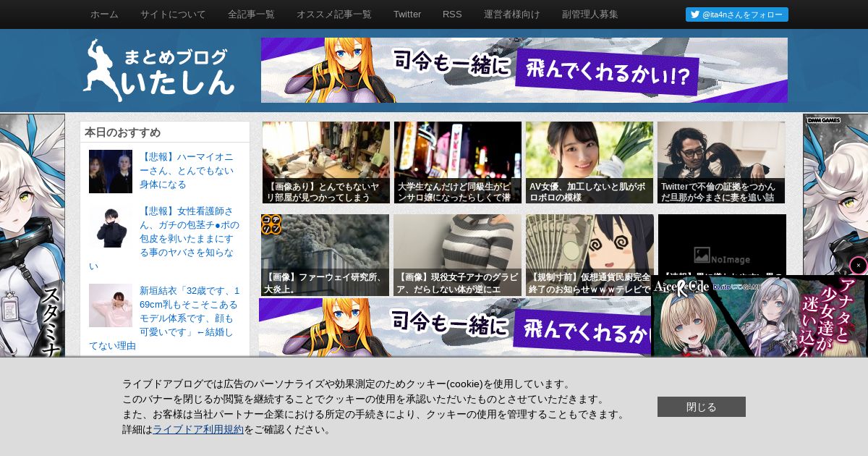Image resolution: width=868 pixels, height=456 pixels.
Task: Dismiss cookie notice with 閉じる button
Action: 702,407
